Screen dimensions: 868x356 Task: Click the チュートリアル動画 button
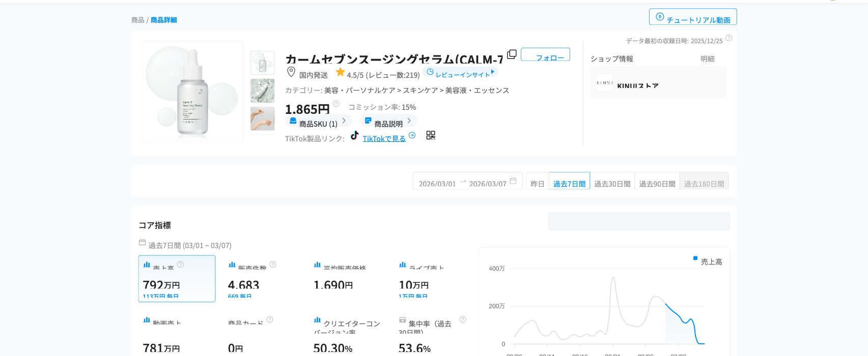[x=693, y=17]
